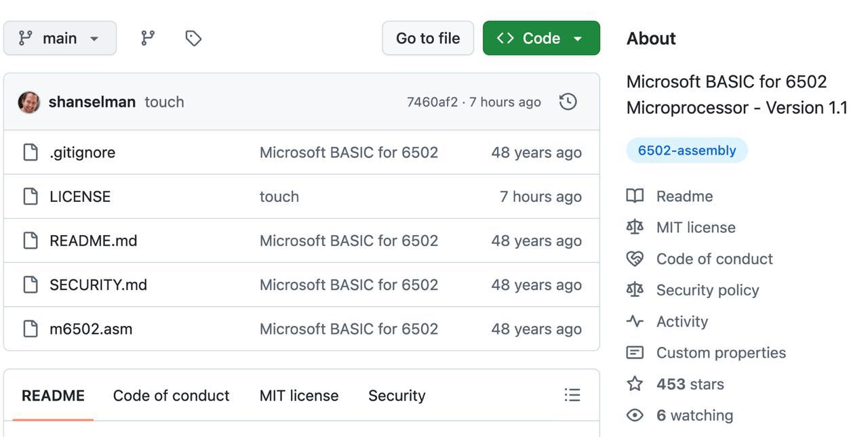
Task: Click the README.md file icon
Action: coord(31,241)
